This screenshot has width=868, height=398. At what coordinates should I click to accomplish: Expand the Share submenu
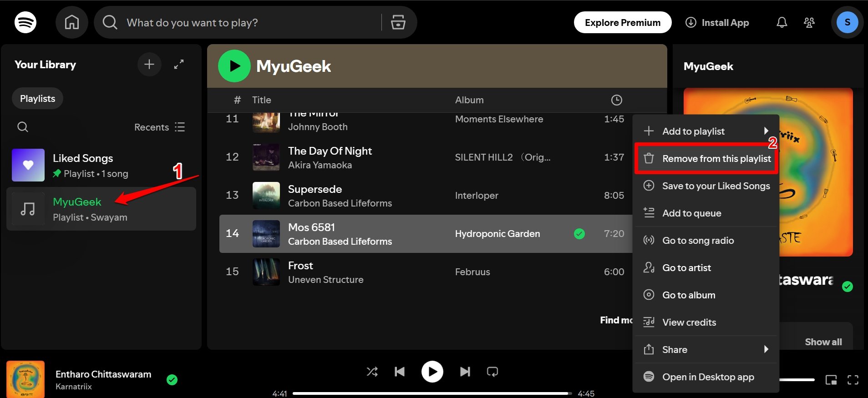click(x=706, y=349)
